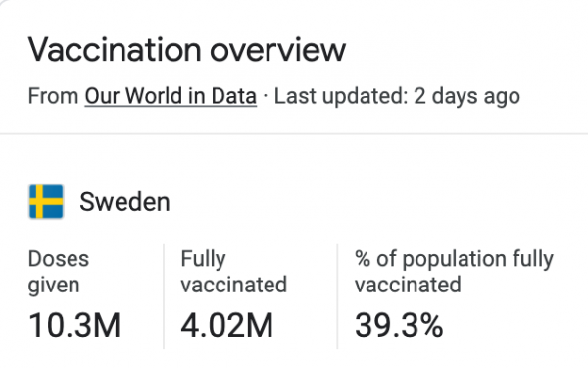Click the divider between Doses and Fully vaccinated
Screen dimensions: 588x368
coord(164,296)
